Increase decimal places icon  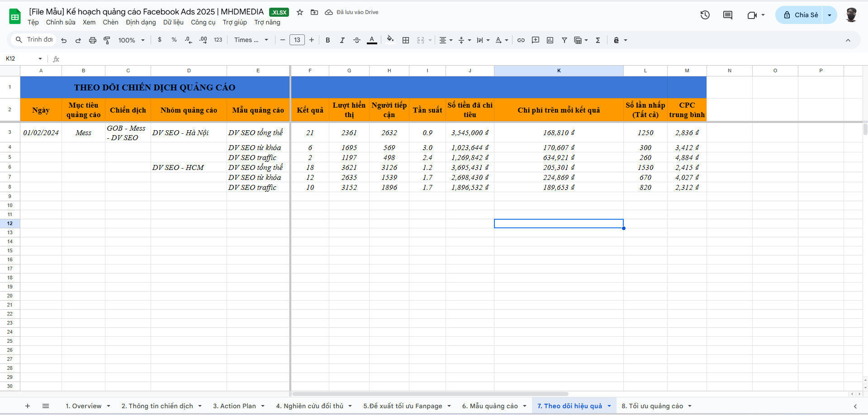coord(203,40)
